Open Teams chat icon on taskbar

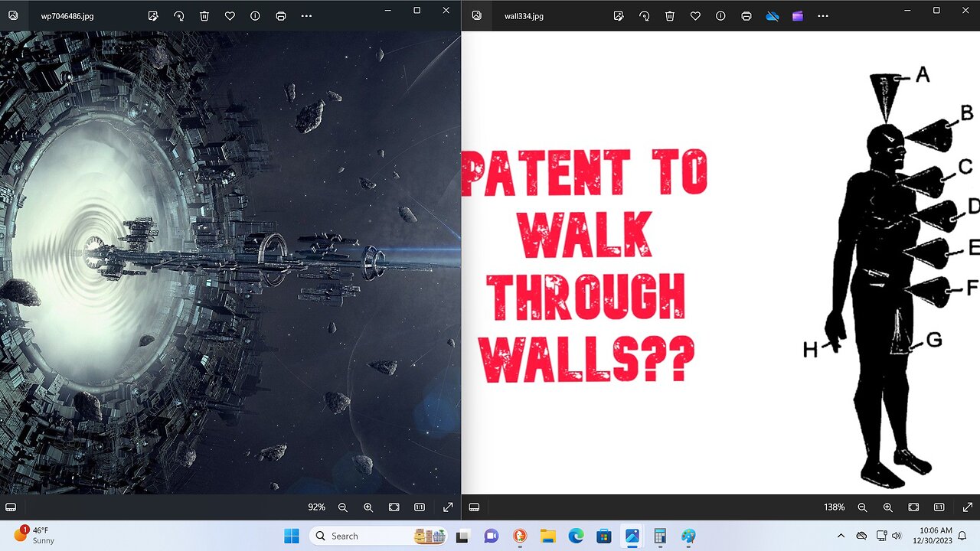[x=491, y=536]
